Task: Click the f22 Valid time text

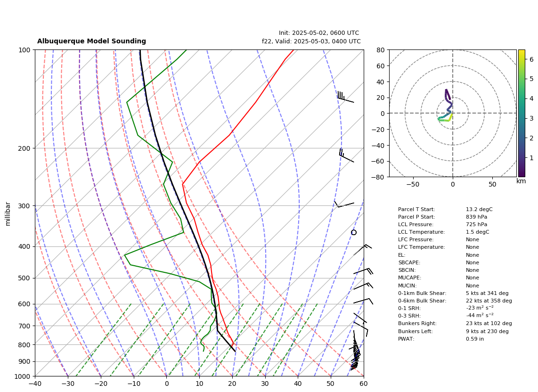Action: (311, 41)
